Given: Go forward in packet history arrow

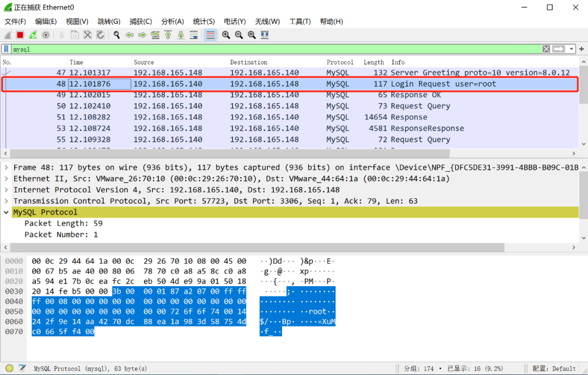Looking at the screenshot, I should 142,35.
